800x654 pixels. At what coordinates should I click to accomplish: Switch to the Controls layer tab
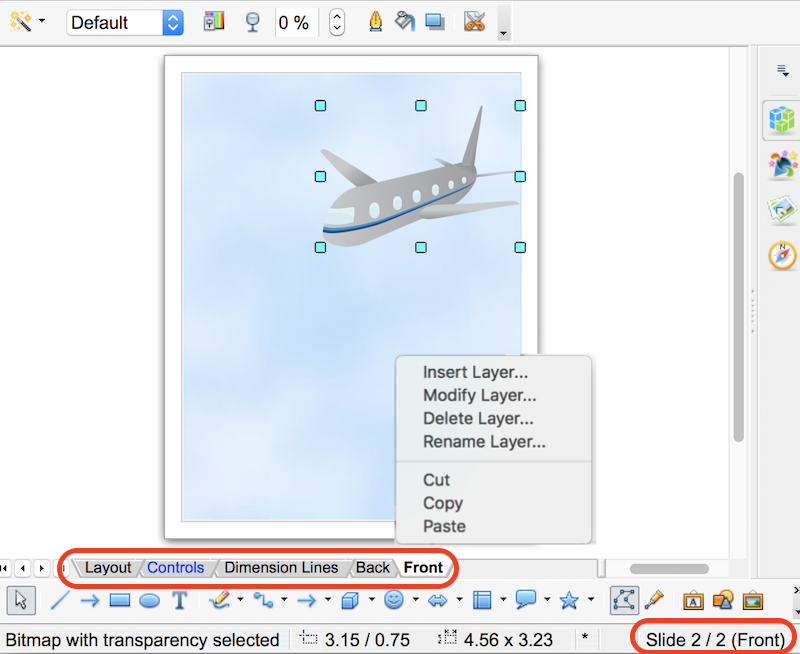[176, 568]
